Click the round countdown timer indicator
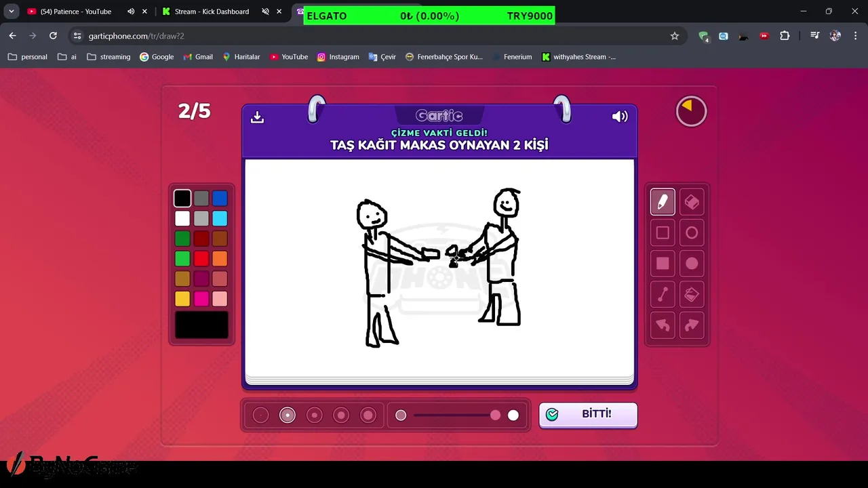This screenshot has height=488, width=868. coord(691,112)
